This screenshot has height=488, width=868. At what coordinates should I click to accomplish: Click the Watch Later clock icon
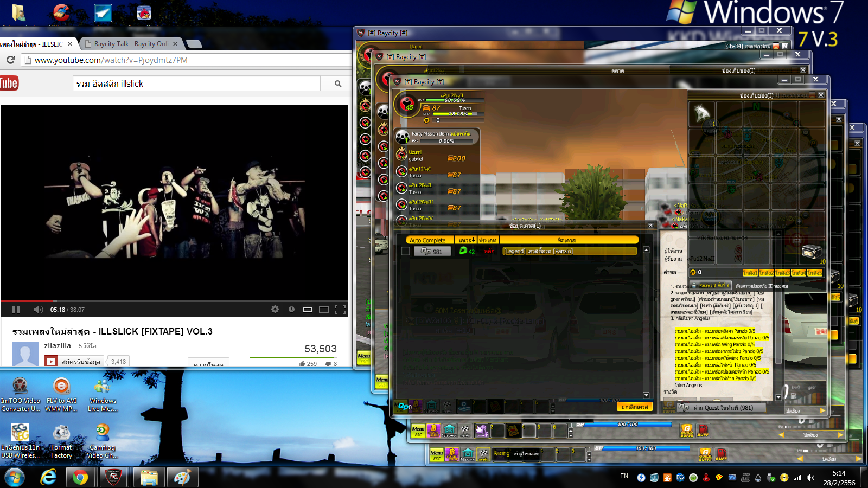[x=291, y=309]
